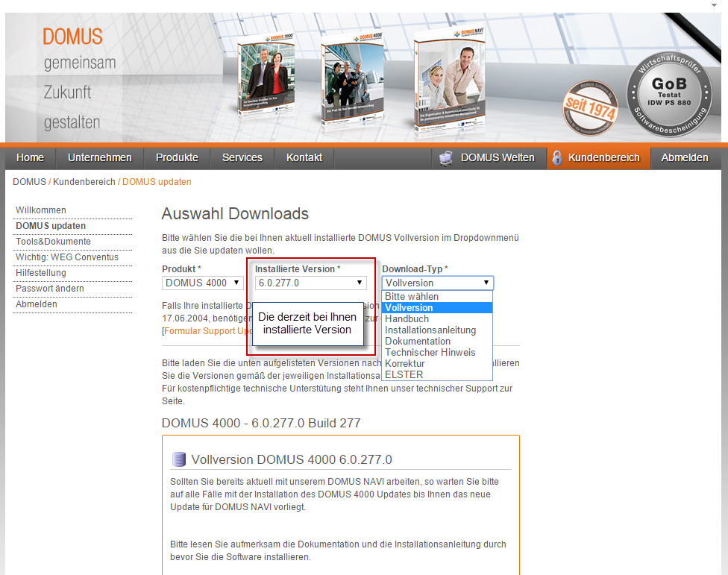Open the Produkte navigation tab
This screenshot has height=575, width=728.
click(x=177, y=158)
